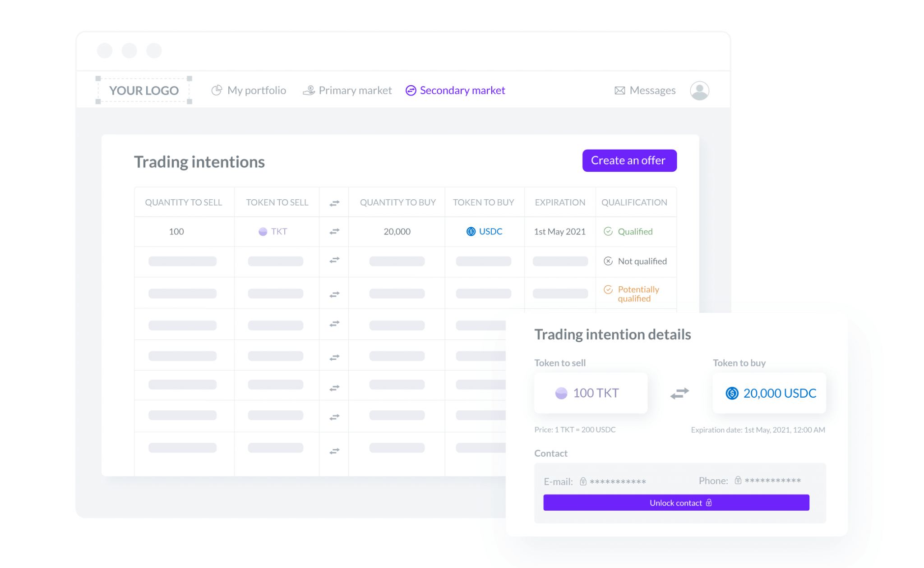Click swap arrows in Not qualified row
Screen dimensions: 924x568
click(x=334, y=261)
